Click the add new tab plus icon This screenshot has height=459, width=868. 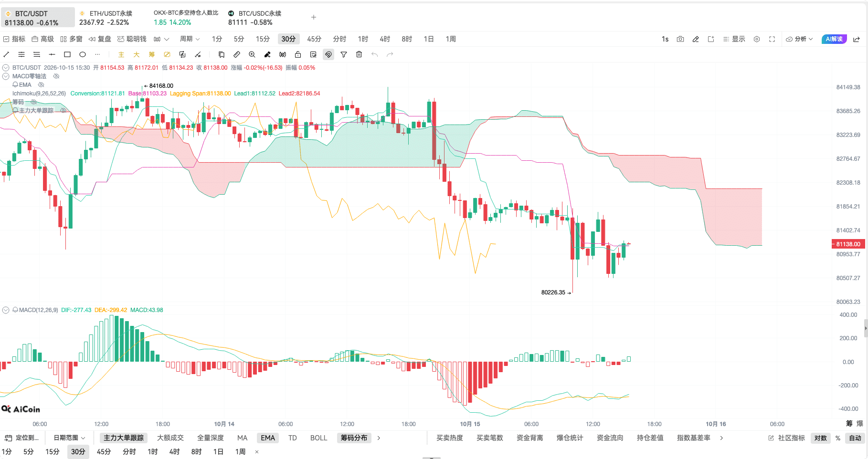(x=314, y=17)
